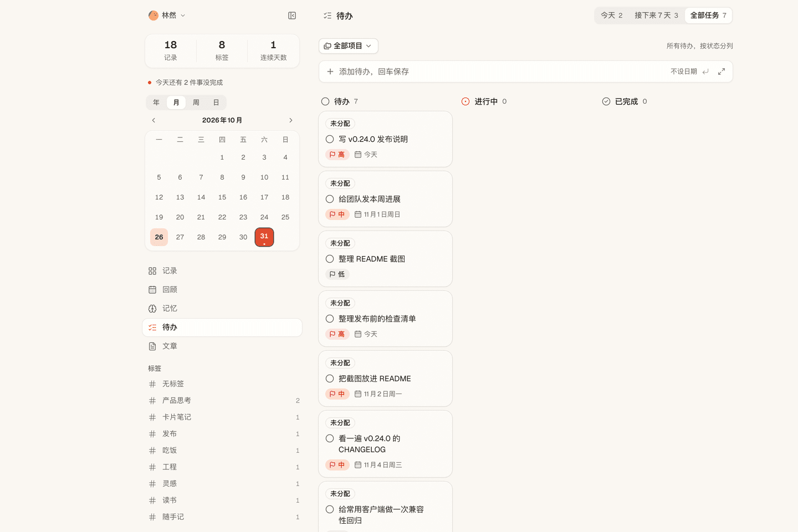Collapse the sidebar panel icon
Screen dimensions: 798x532
(x=292, y=16)
